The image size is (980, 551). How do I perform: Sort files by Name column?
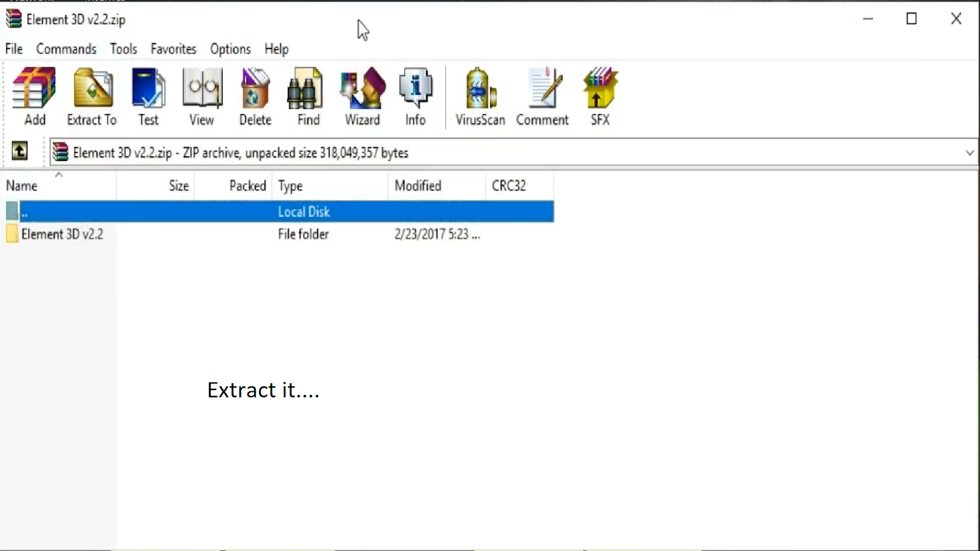59,186
